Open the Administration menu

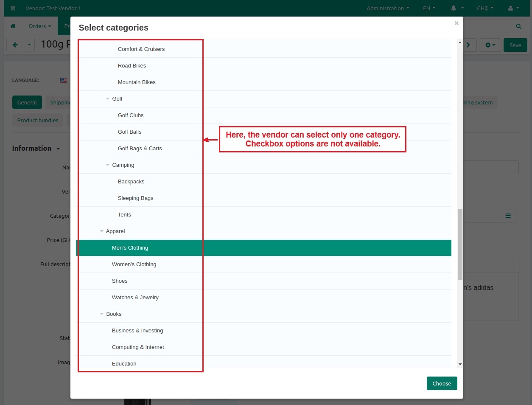(x=388, y=8)
